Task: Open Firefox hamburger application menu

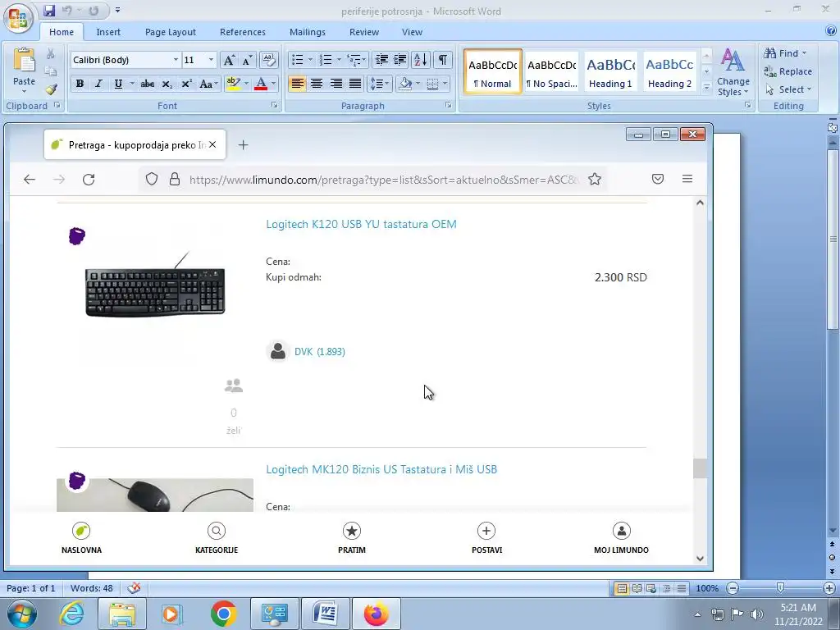Action: click(687, 179)
